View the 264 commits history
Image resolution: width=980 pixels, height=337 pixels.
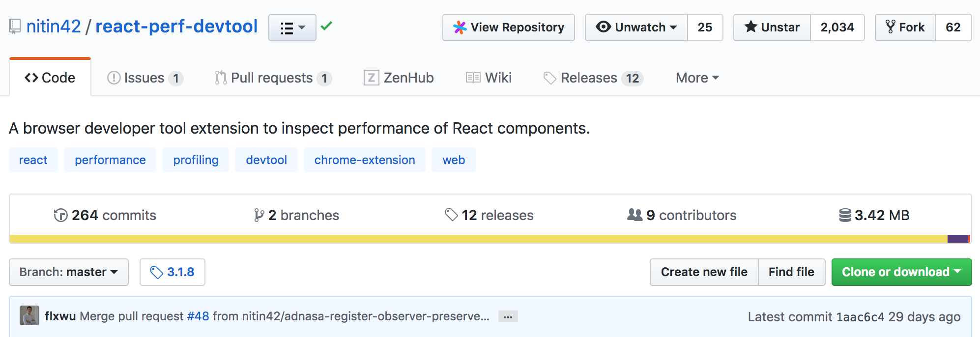(x=105, y=215)
